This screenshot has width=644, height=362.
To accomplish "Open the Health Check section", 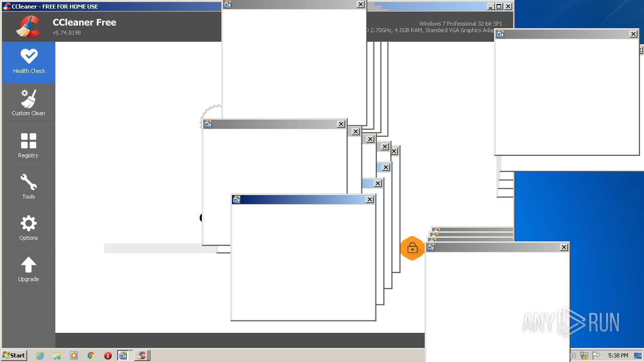I will pos(29,62).
